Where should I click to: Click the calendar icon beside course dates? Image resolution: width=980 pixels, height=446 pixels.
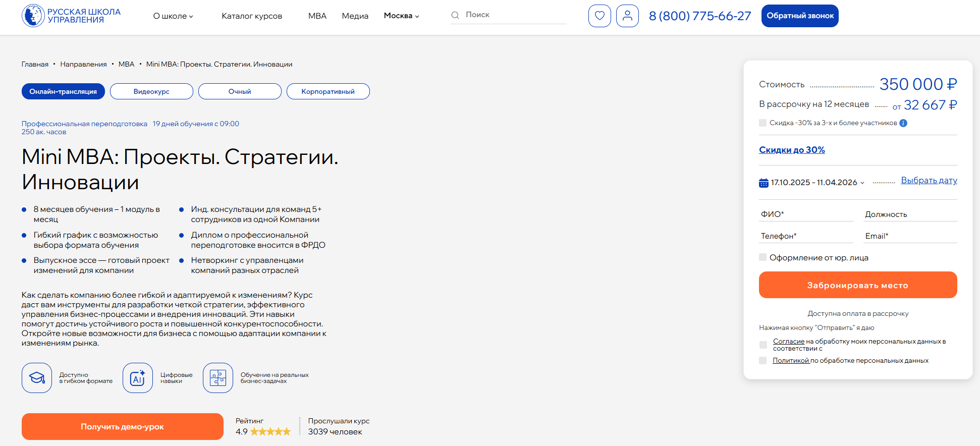[764, 183]
